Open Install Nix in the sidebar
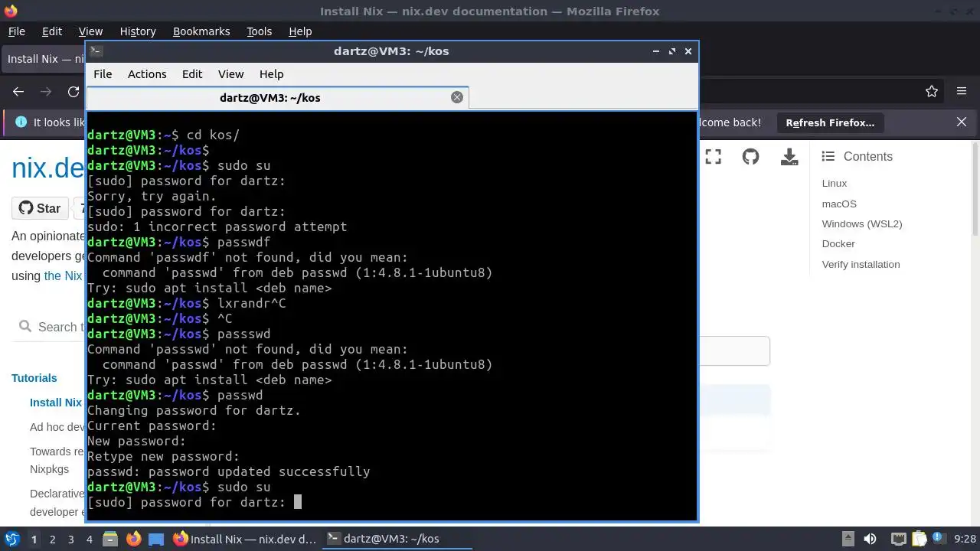The image size is (980, 551). click(56, 403)
